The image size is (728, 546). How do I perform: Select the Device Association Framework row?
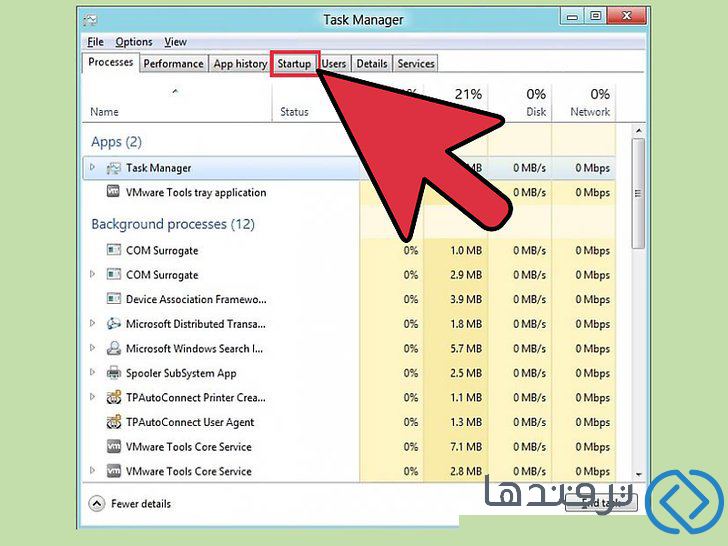349,299
